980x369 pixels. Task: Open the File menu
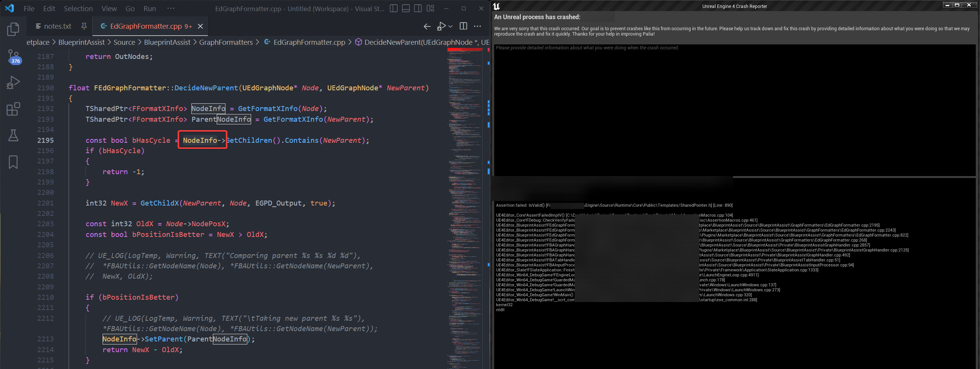[x=29, y=8]
